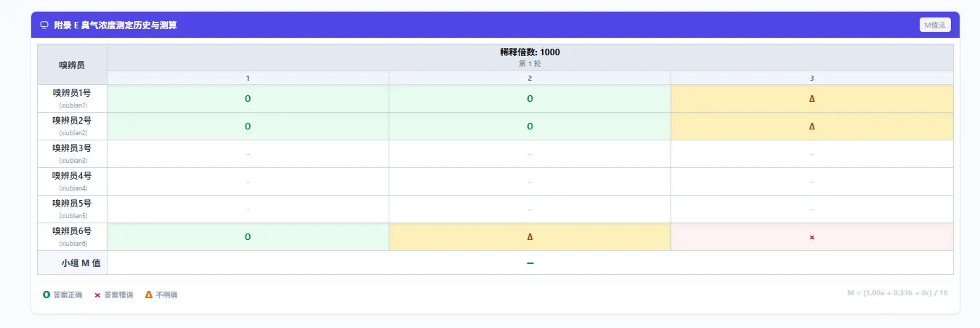Screen dimensions: 980x328
Task: Select column header 1
Action: [x=248, y=78]
